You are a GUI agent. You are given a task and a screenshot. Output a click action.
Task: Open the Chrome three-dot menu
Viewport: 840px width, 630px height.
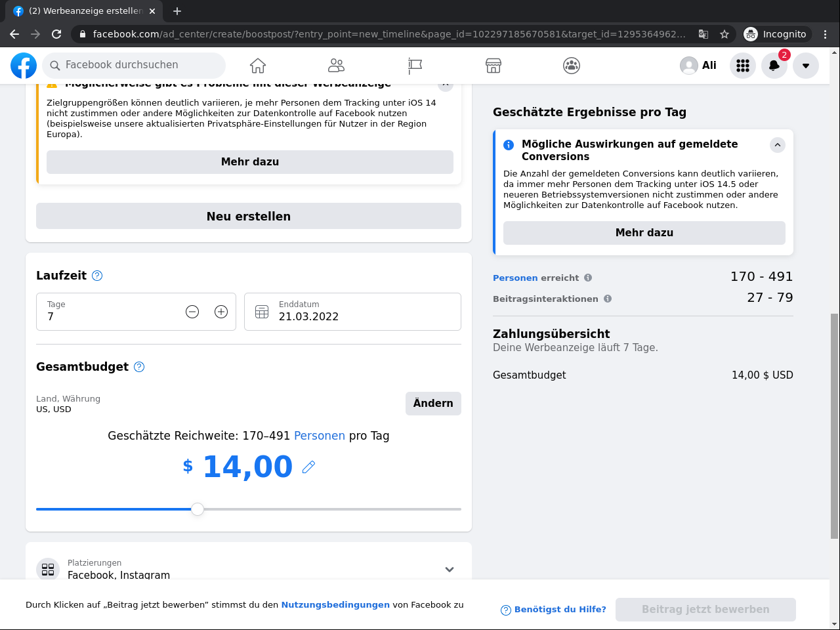[826, 34]
